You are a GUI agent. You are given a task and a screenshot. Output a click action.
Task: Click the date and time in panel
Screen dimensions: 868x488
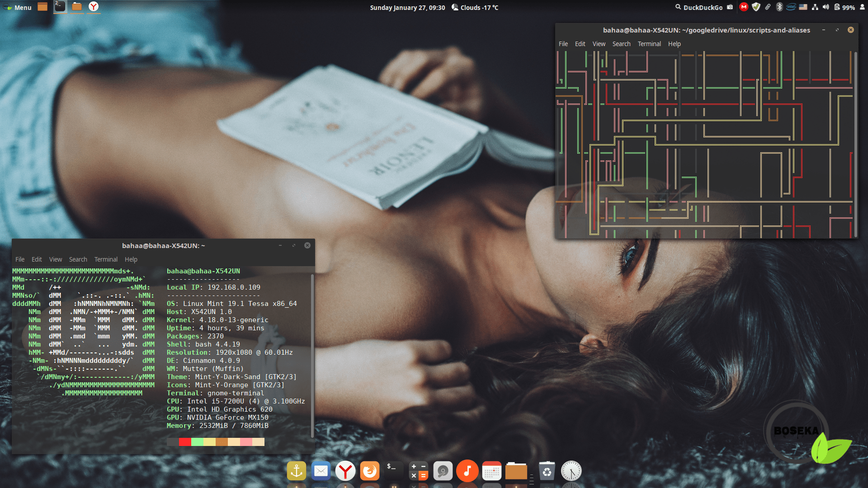(x=407, y=7)
